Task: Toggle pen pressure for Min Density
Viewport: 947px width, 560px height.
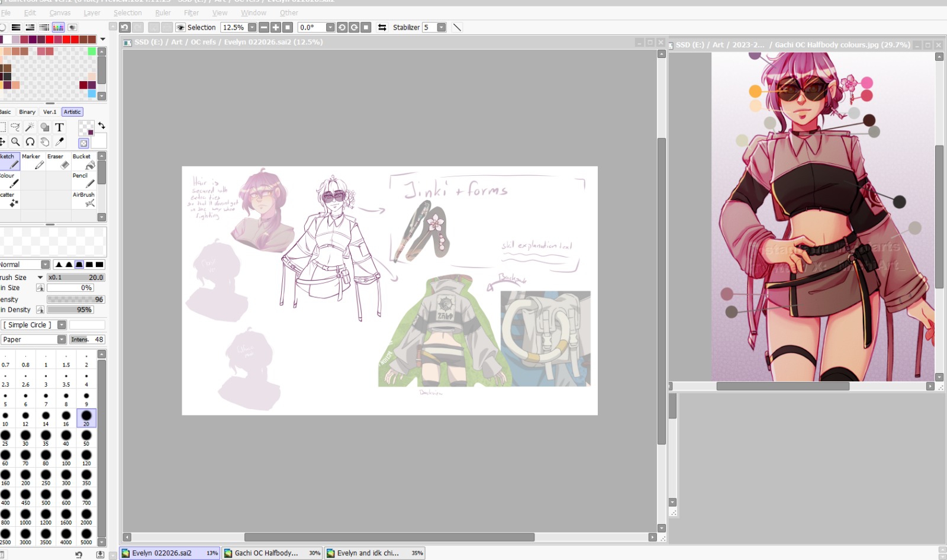Action: tap(40, 310)
